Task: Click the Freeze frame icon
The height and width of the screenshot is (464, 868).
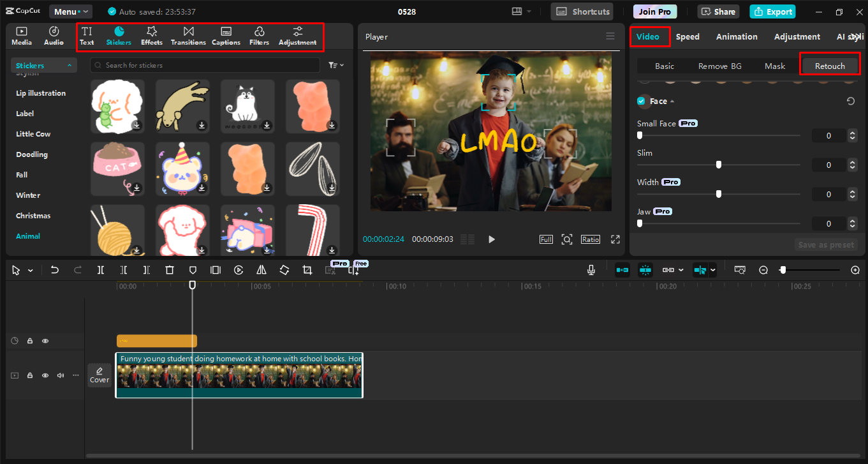Action: [x=216, y=270]
